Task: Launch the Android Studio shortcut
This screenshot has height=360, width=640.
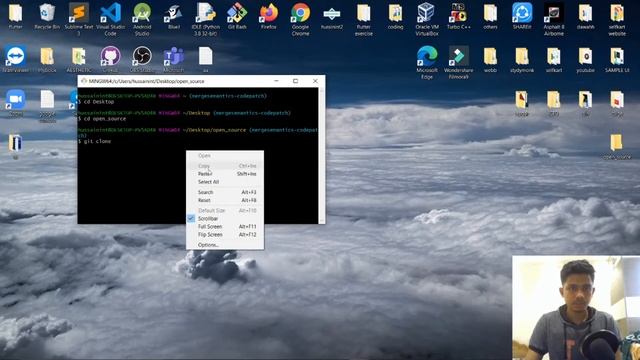Action: click(142, 18)
